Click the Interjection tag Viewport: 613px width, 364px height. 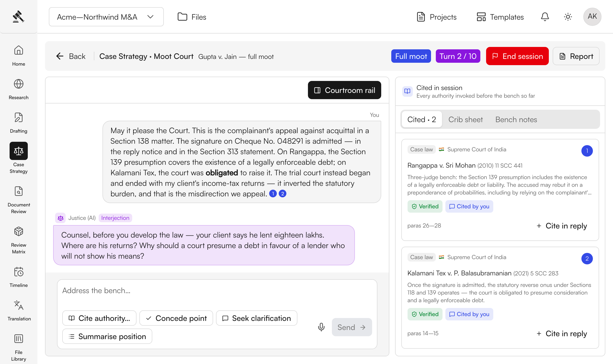pyautogui.click(x=115, y=218)
